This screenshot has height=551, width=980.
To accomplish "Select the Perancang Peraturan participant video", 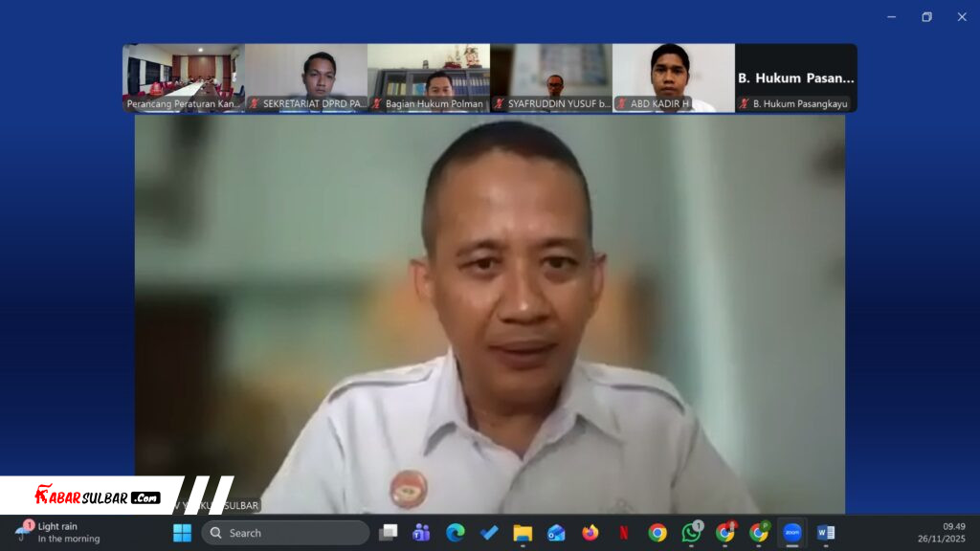I will click(x=184, y=77).
